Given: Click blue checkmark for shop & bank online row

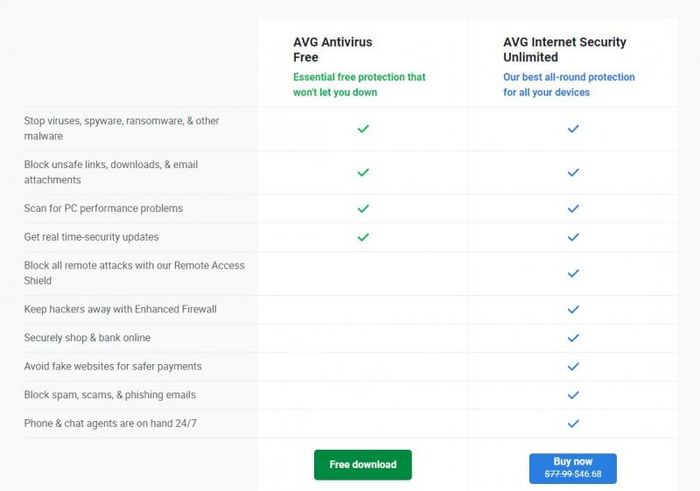Looking at the screenshot, I should 573,338.
